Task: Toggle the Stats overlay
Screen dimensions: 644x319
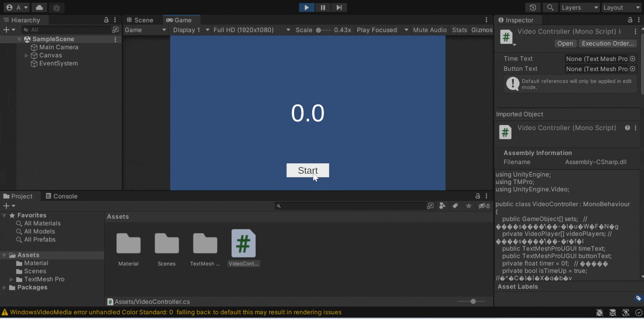Action: (x=459, y=30)
